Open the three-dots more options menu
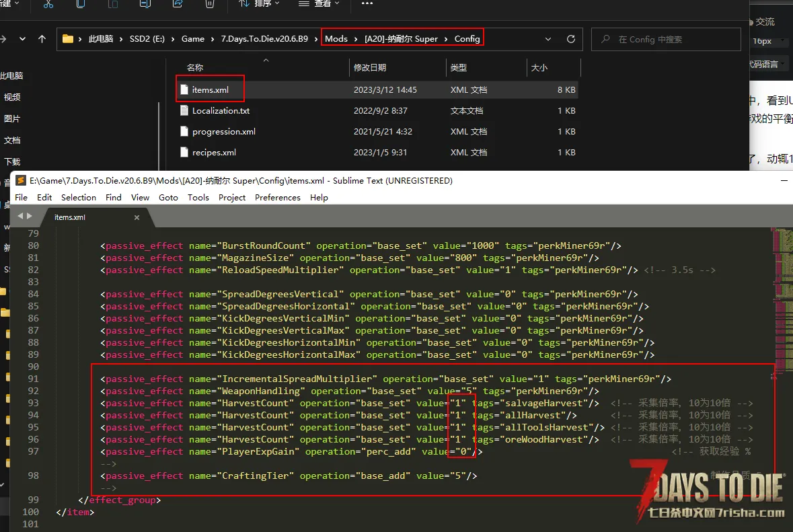Screen dimensions: 793x532 pos(367,4)
